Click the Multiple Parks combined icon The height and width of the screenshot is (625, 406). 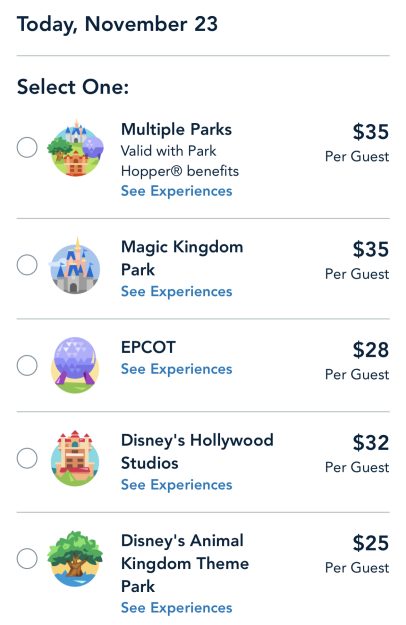pos(75,148)
